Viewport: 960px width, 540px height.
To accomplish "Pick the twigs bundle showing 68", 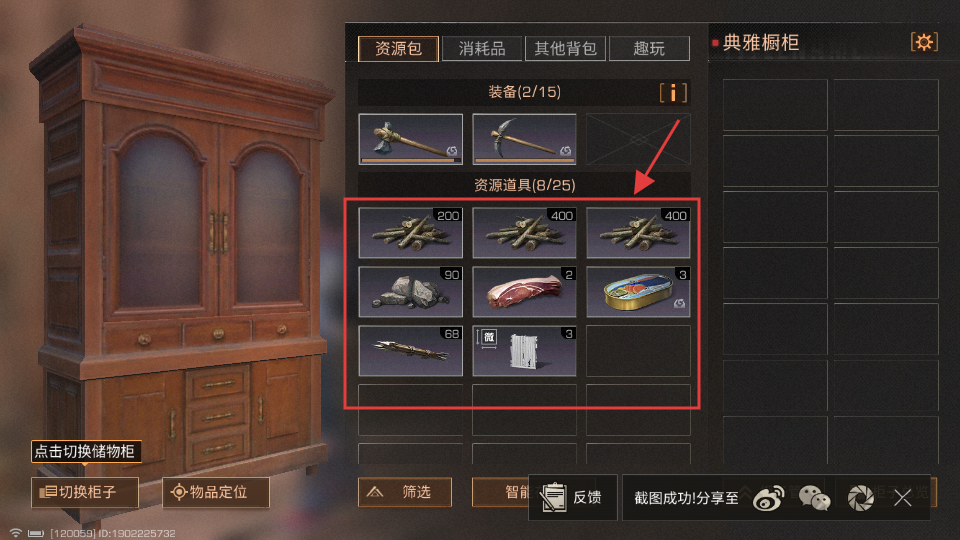I will [x=410, y=351].
